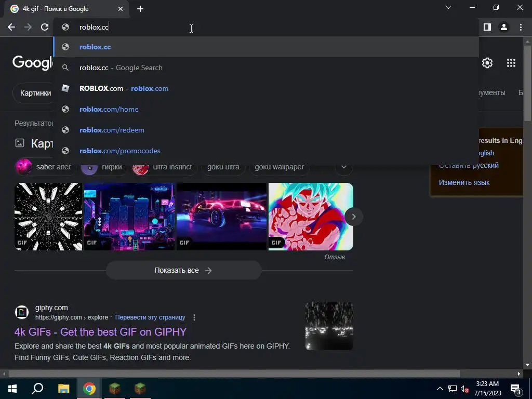The image size is (532, 399).
Task: Open File Explorer from taskbar
Action: [63, 389]
